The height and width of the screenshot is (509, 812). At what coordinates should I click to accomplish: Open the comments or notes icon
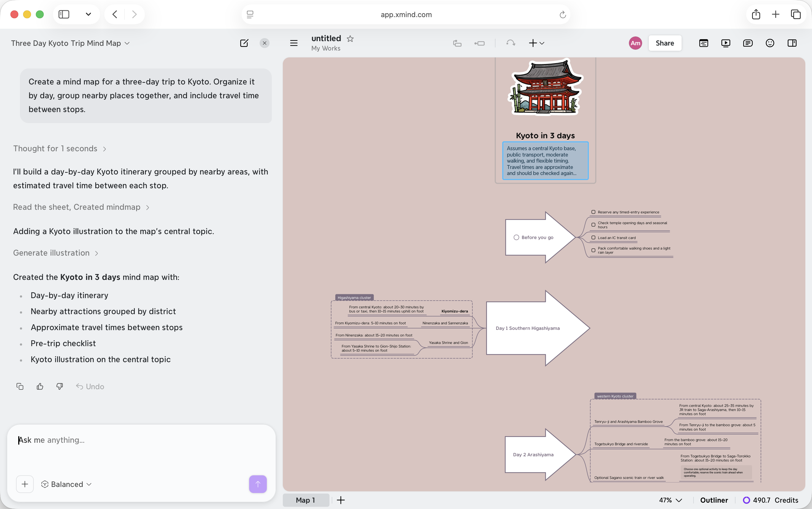coord(748,43)
